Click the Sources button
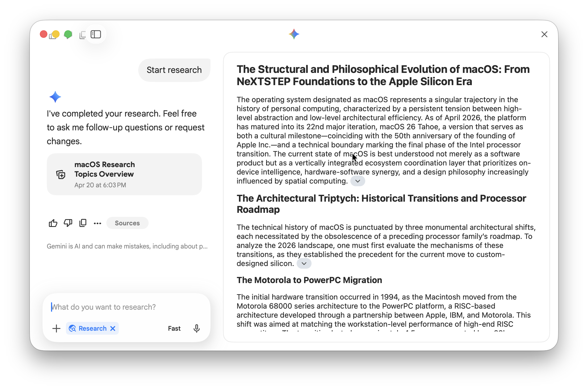 coord(127,223)
